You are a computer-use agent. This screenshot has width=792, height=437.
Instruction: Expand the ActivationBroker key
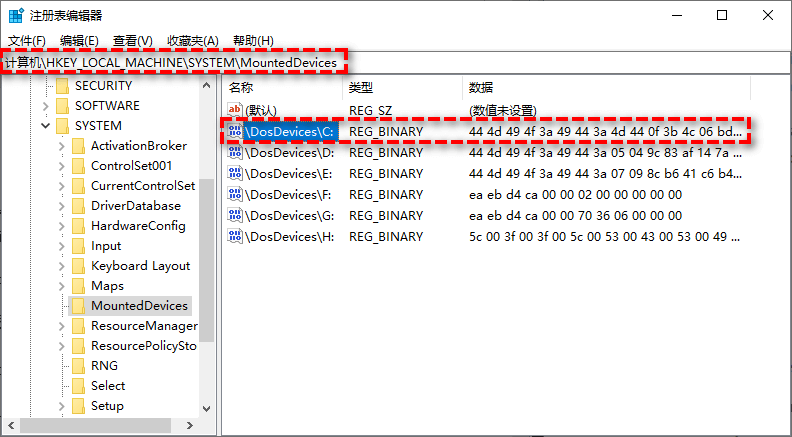(x=62, y=146)
